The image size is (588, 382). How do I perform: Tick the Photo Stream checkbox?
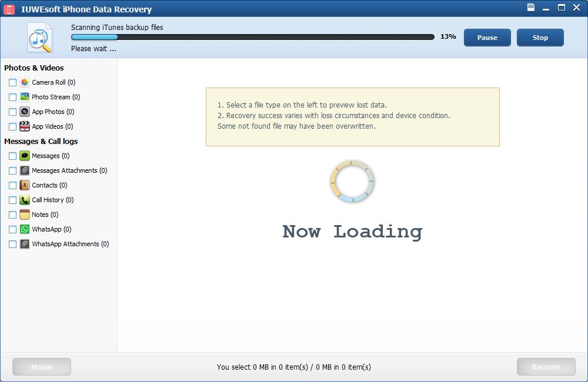[12, 97]
